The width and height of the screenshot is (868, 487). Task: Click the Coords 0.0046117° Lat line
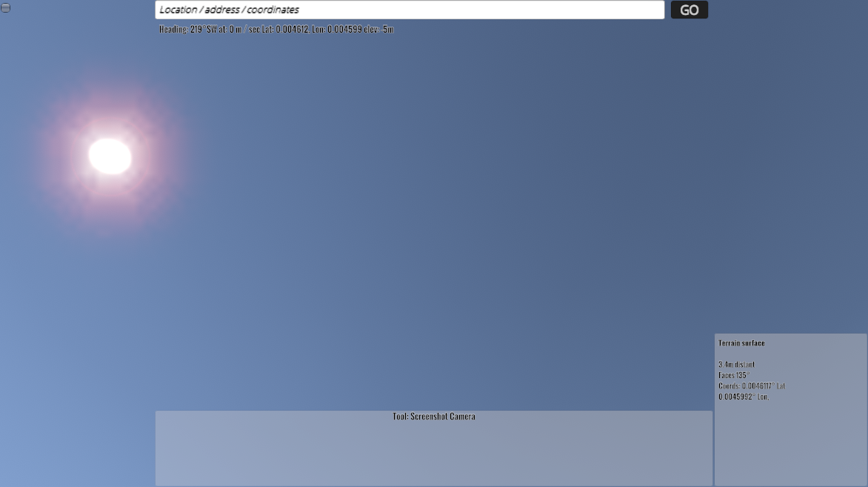(x=751, y=386)
